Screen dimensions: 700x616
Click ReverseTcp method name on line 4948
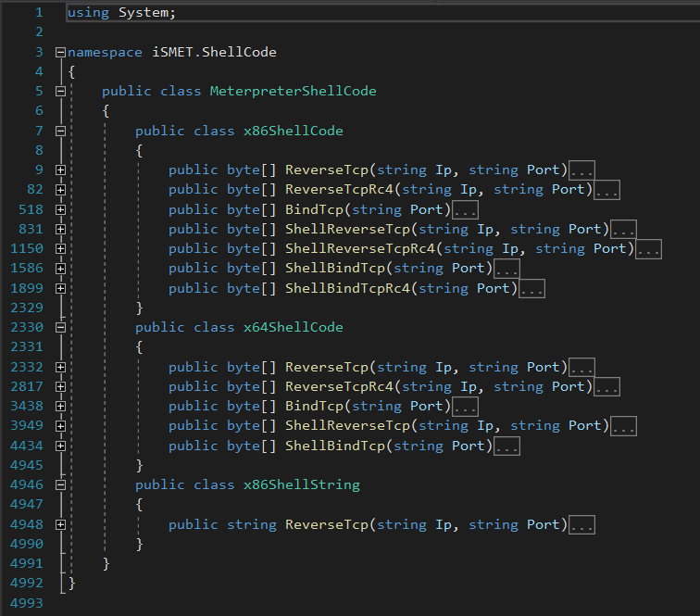(x=326, y=524)
